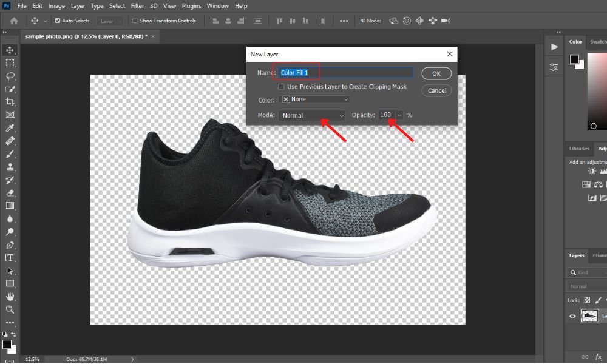607x364 pixels.
Task: Open the Properties sliders panel icon
Action: (554, 67)
